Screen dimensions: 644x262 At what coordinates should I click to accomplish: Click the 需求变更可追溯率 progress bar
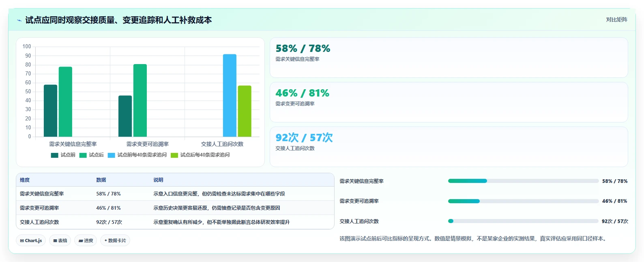(x=523, y=201)
